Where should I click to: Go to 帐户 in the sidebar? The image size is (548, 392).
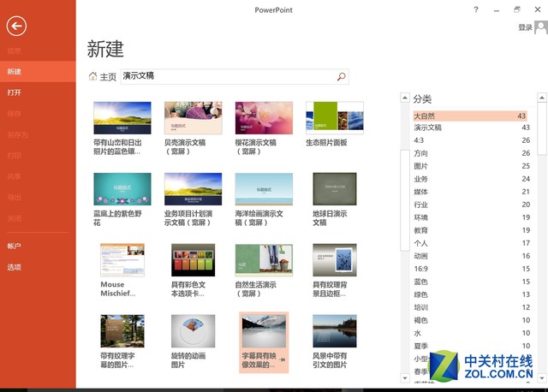[x=15, y=246]
